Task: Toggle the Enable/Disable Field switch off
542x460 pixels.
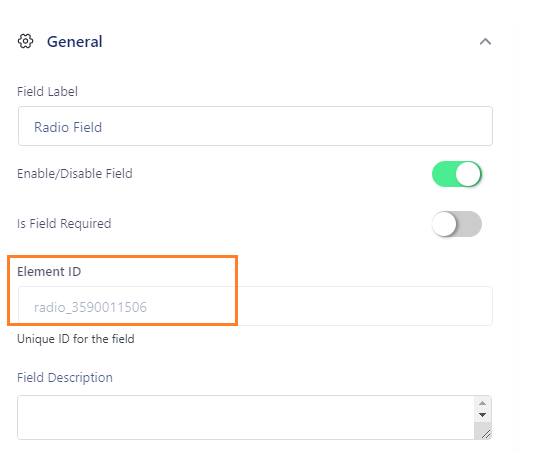Action: tap(457, 174)
